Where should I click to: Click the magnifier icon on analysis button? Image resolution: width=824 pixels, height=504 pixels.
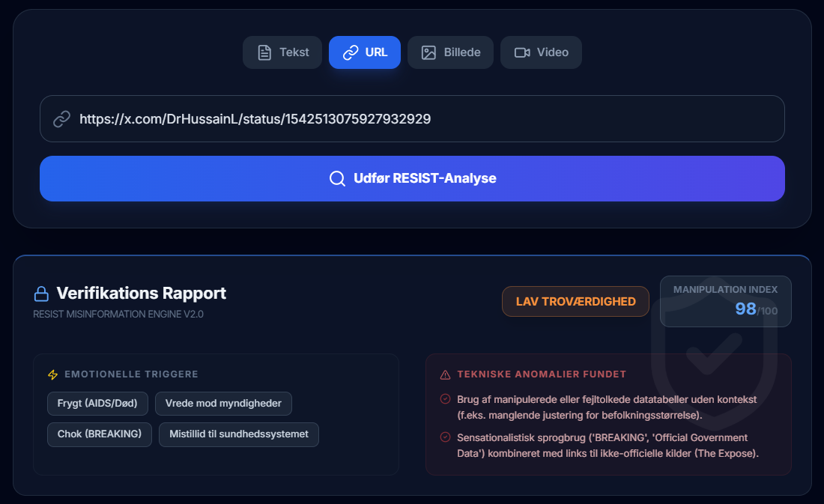(337, 179)
